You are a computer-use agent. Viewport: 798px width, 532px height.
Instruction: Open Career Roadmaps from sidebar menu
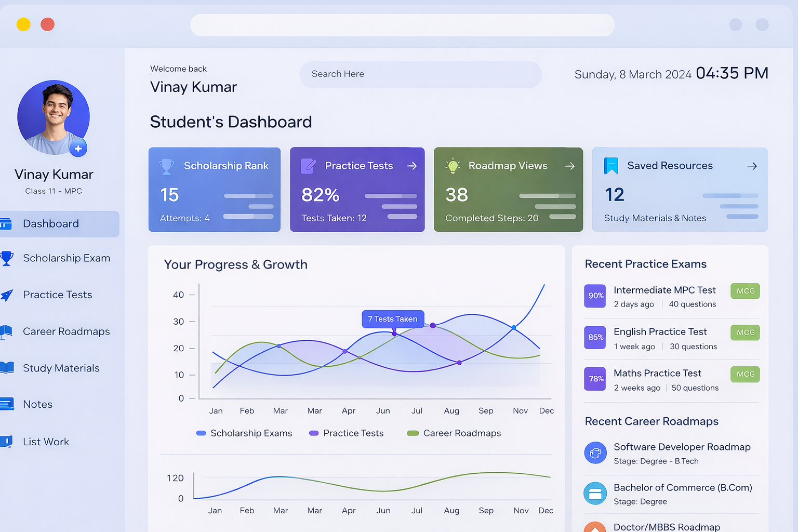tap(66, 331)
